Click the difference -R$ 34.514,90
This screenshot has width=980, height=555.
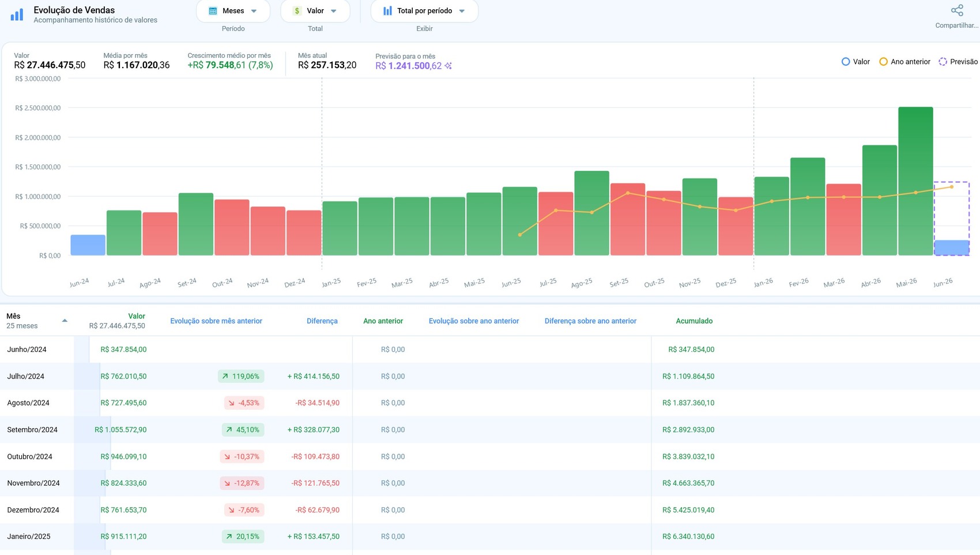(x=317, y=403)
